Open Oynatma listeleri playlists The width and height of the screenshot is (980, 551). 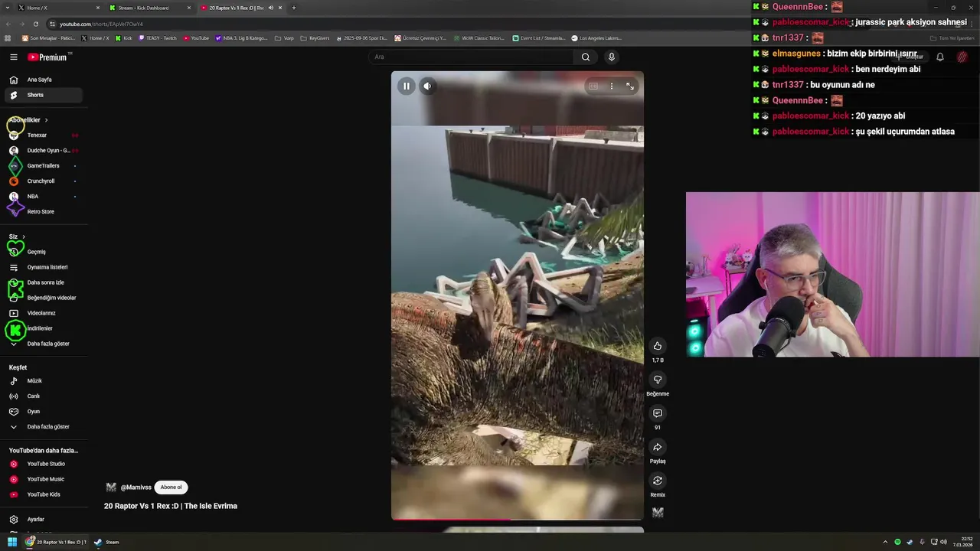(43, 267)
